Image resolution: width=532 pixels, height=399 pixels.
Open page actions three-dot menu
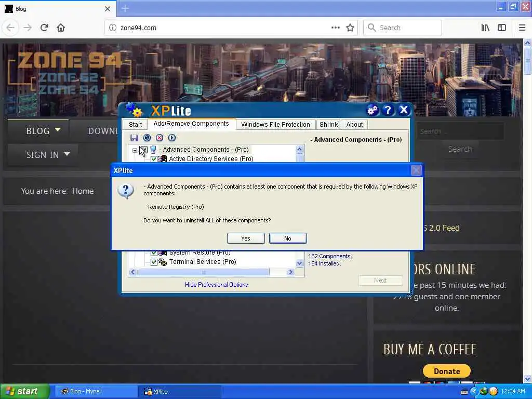[x=336, y=28]
